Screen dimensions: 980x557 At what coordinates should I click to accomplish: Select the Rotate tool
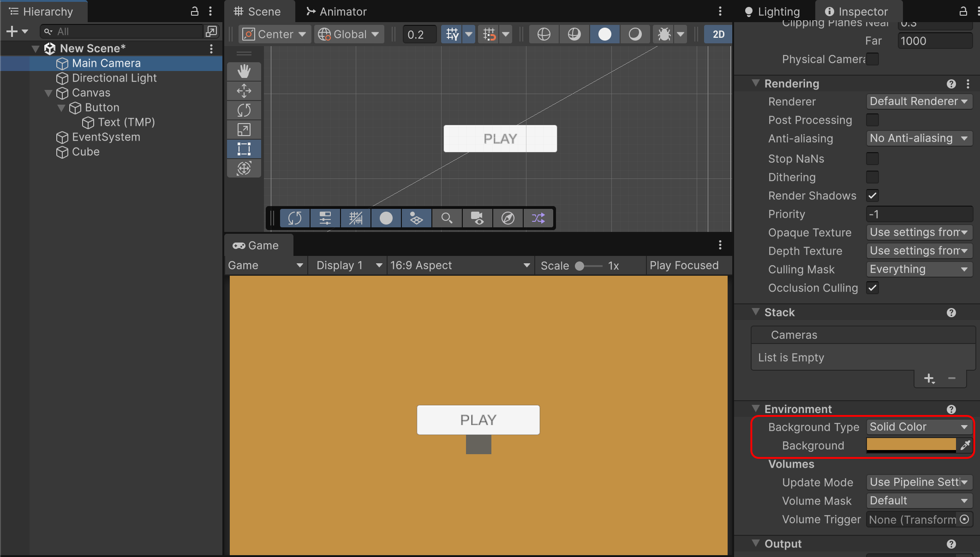(x=244, y=110)
